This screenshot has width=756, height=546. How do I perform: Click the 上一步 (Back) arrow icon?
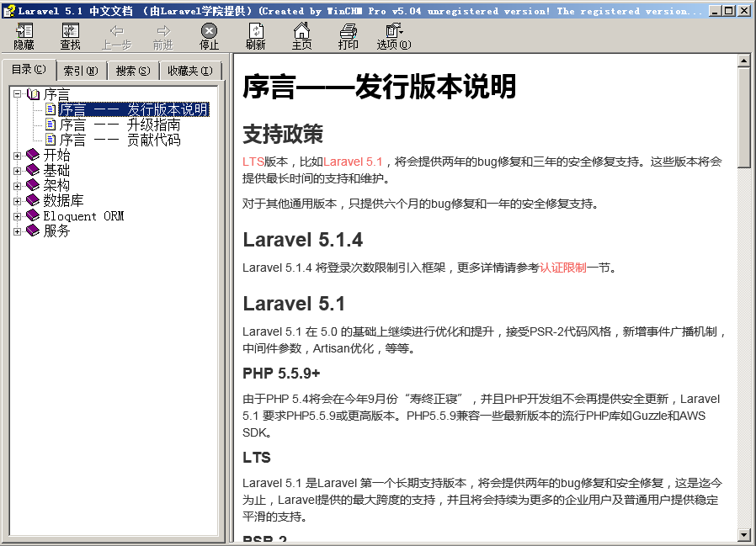[117, 31]
